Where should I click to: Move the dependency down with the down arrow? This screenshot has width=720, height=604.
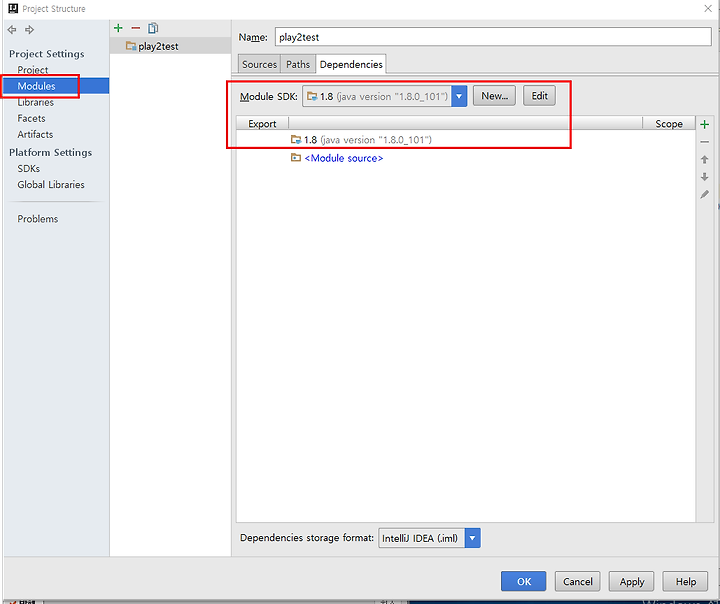(x=704, y=177)
